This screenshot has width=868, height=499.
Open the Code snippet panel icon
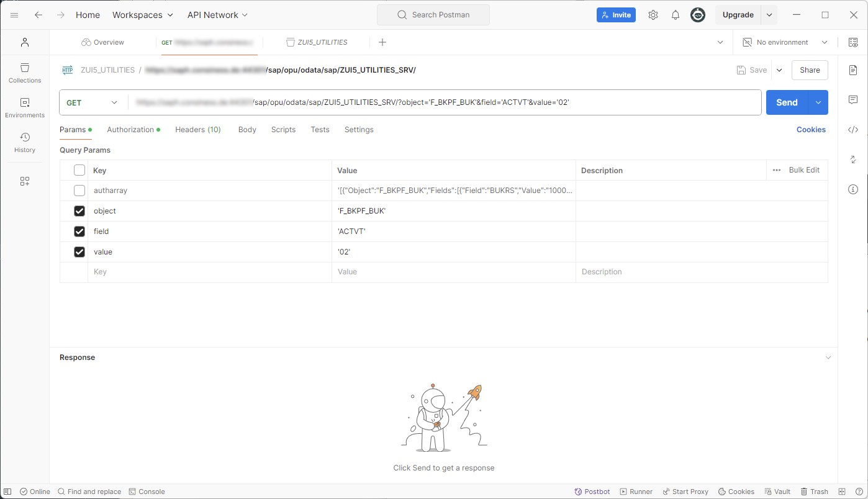click(x=853, y=130)
